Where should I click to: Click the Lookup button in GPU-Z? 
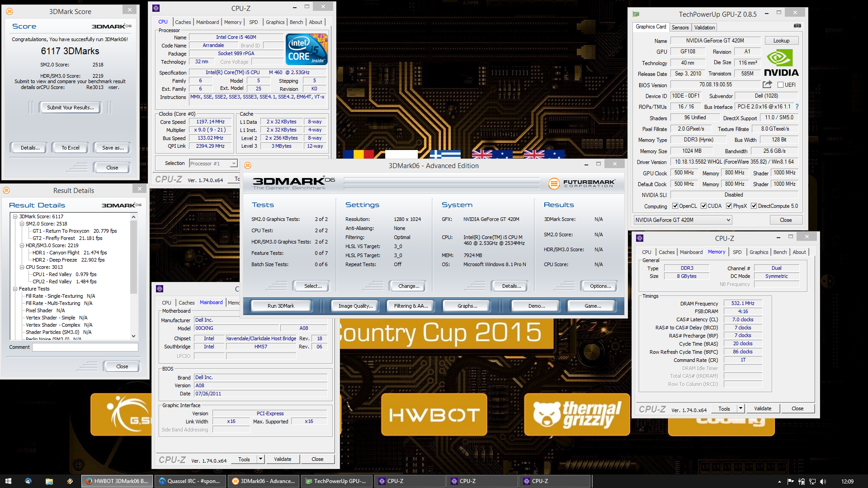(x=781, y=41)
